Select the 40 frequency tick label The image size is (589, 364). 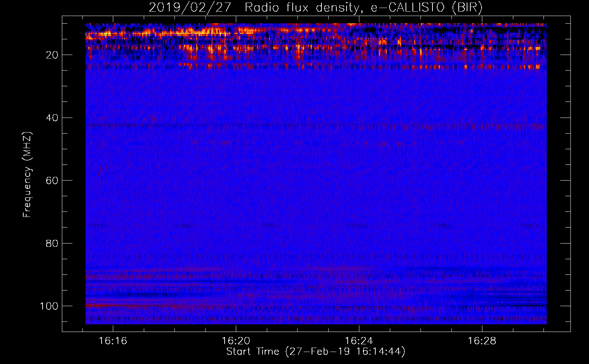pos(52,118)
